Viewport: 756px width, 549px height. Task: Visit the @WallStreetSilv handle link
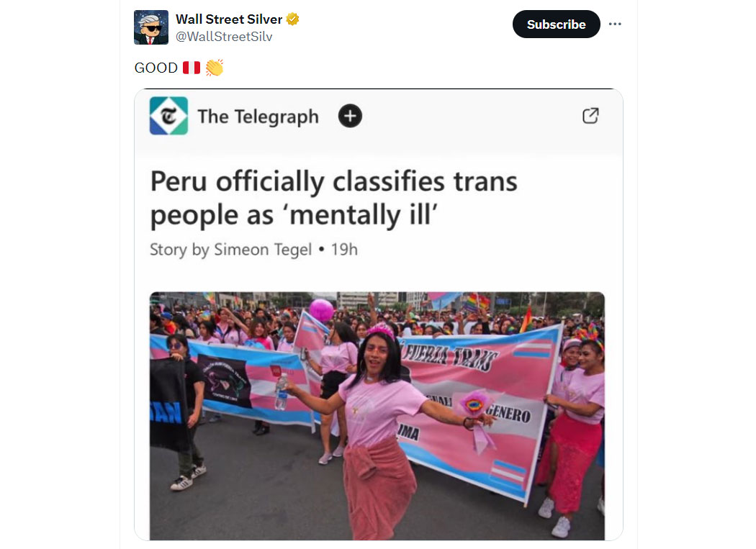[224, 37]
